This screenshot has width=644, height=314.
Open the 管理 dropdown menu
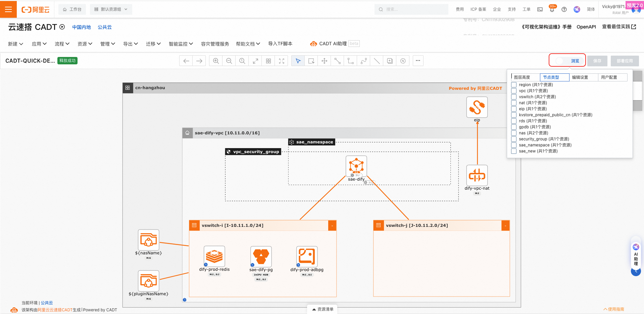tap(108, 44)
